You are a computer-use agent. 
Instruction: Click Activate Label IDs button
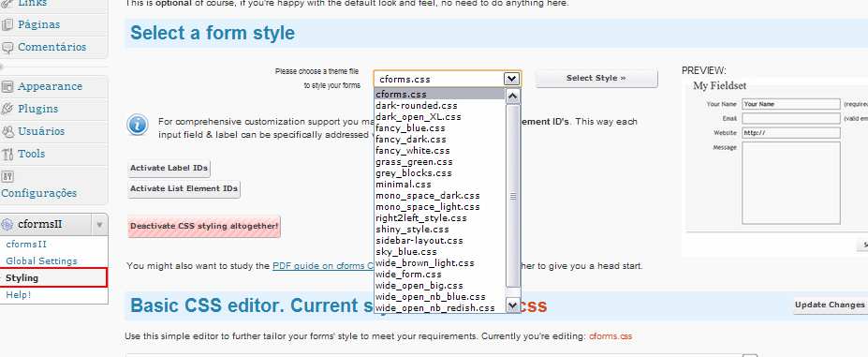(x=169, y=168)
